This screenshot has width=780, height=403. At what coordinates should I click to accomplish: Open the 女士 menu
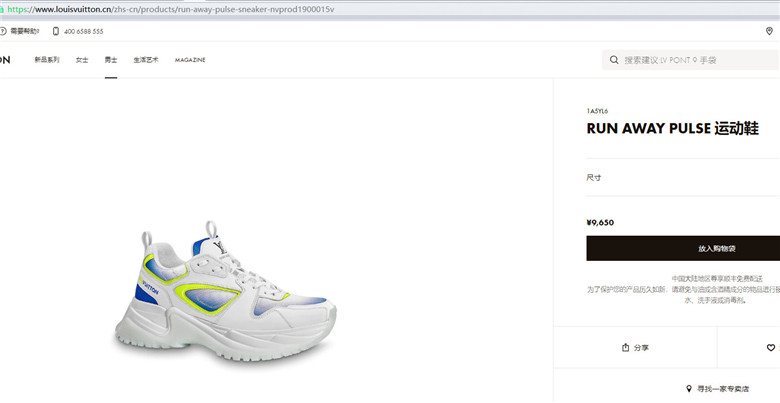[82, 60]
